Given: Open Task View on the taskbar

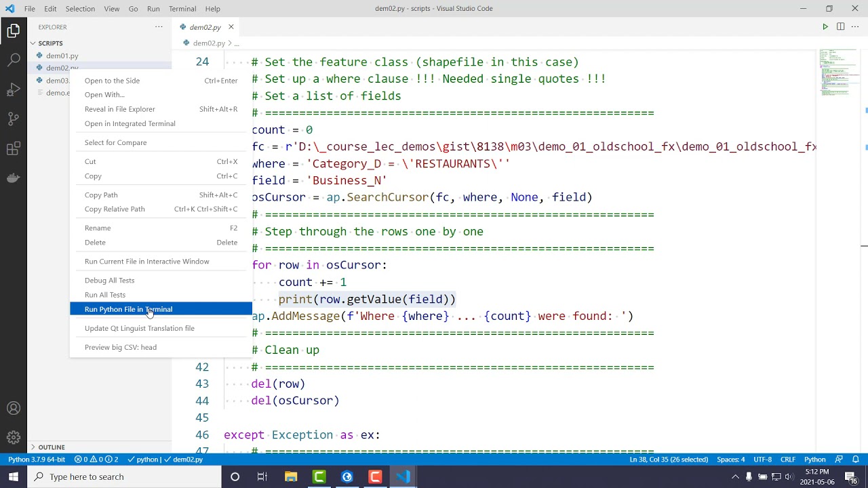Looking at the screenshot, I should tap(262, 477).
